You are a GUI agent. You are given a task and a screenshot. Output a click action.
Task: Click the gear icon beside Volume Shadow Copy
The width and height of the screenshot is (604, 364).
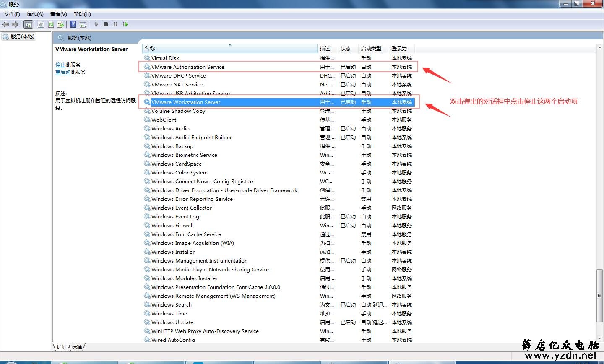coord(147,111)
